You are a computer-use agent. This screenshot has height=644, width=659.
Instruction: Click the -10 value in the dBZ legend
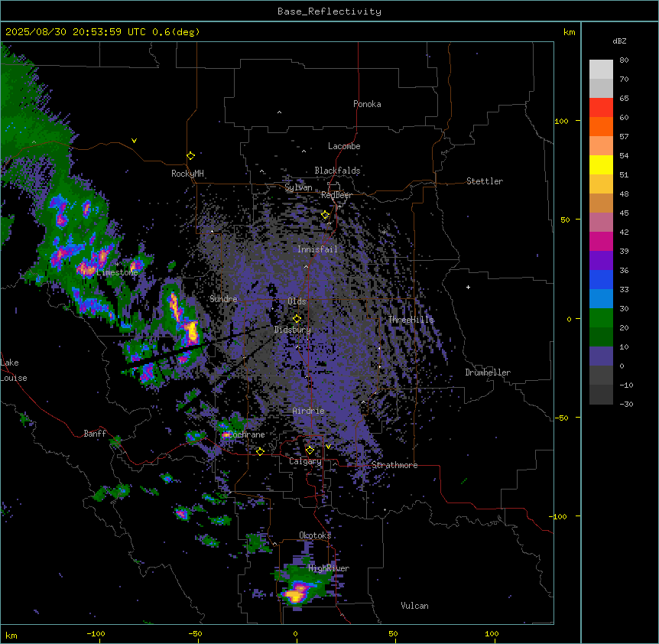pos(626,385)
